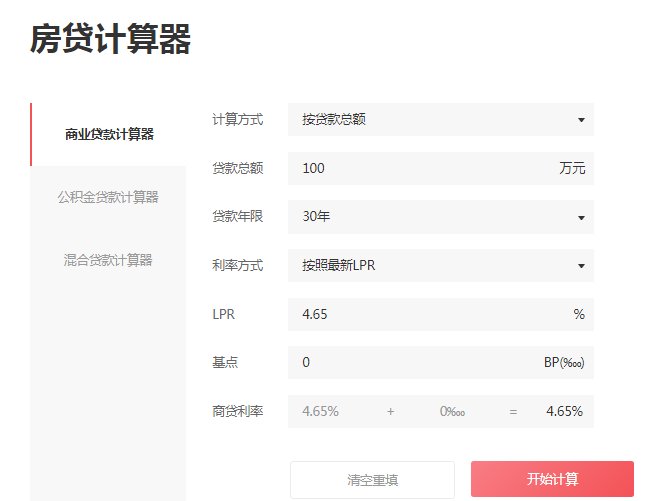Viewport: 646px width, 501px height.
Task: Click the % unit in the LPR field
Action: [x=578, y=314]
